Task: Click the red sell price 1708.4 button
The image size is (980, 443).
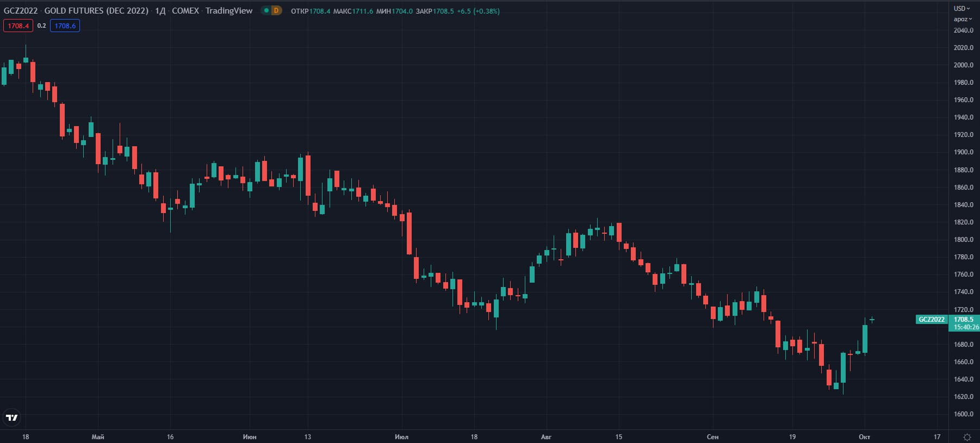Action: pos(18,26)
